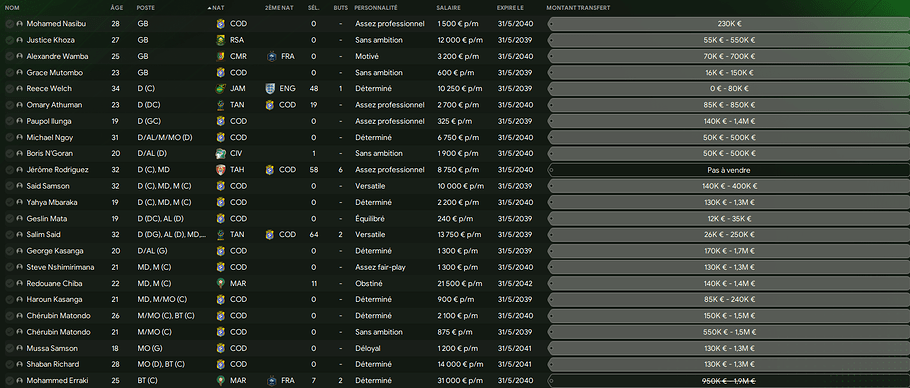Click the COD second nationality badge for Omary Athuman
This screenshot has width=910, height=388.
coord(271,105)
